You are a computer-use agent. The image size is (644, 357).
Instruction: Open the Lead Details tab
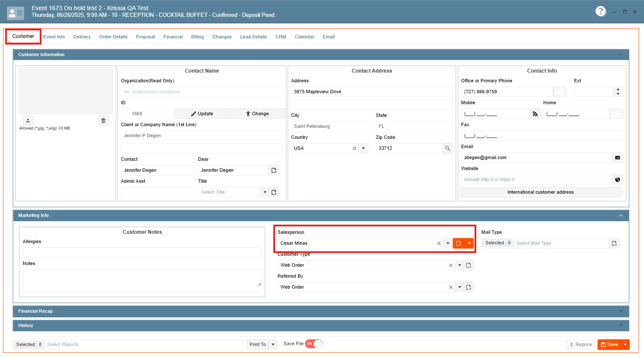pyautogui.click(x=253, y=37)
